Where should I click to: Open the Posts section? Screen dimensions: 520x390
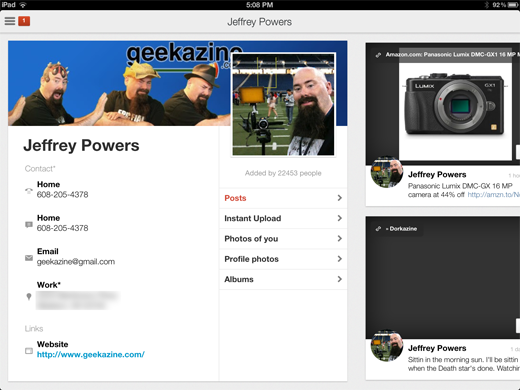click(283, 198)
